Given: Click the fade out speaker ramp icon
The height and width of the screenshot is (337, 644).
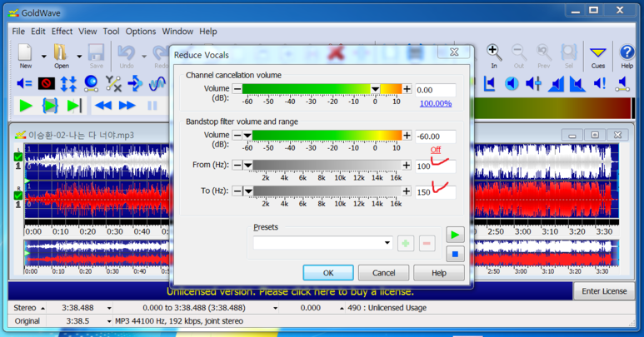Looking at the screenshot, I should pyautogui.click(x=577, y=84).
